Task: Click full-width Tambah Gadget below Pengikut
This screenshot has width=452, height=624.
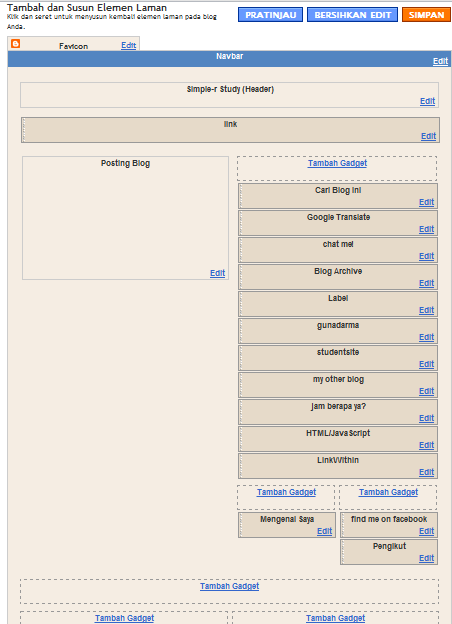Action: click(230, 586)
